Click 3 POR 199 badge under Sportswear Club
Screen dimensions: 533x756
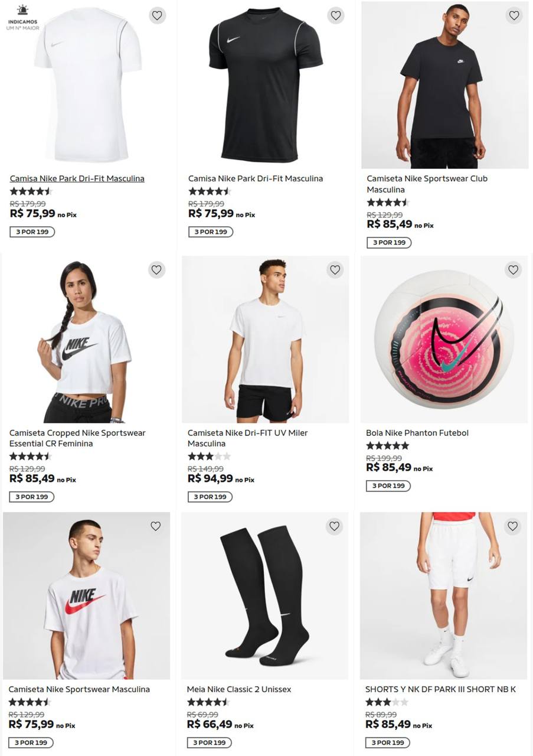pos(389,243)
